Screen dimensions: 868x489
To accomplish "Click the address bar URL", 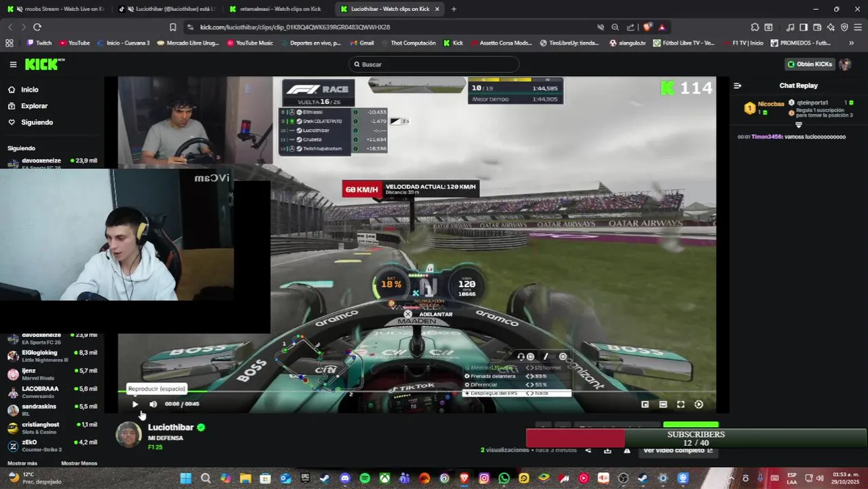I will (295, 27).
